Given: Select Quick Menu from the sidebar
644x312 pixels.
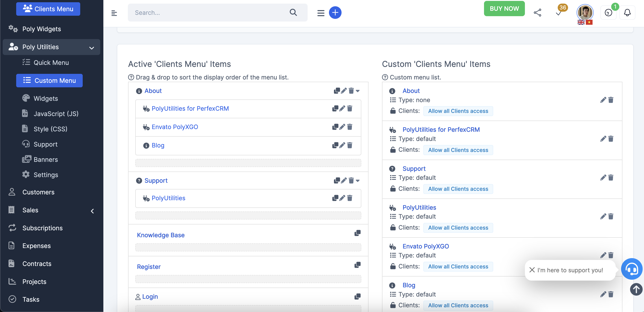Looking at the screenshot, I should click(x=51, y=62).
